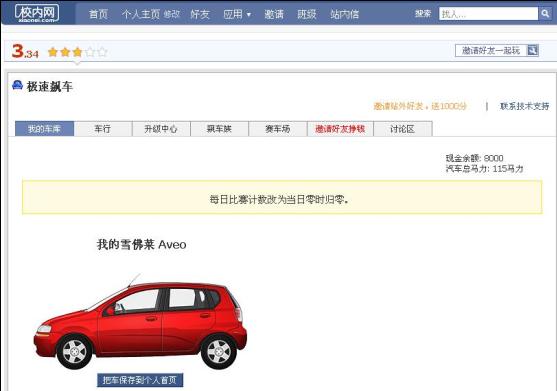Image resolution: width=557 pixels, height=391 pixels.
Task: Rate with the fifth star
Action: pyautogui.click(x=102, y=52)
